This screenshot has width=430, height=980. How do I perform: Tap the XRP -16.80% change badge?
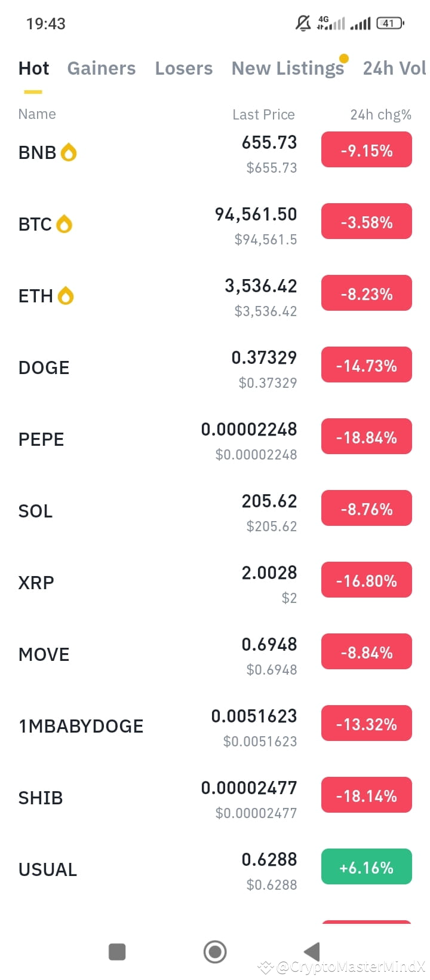pyautogui.click(x=367, y=580)
